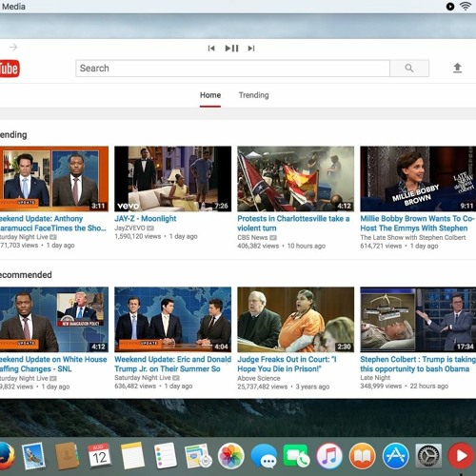Viewport: 476px width, 476px height.
Task: Open the JAY-Z Moonlight video thumbnail
Action: click(x=173, y=179)
